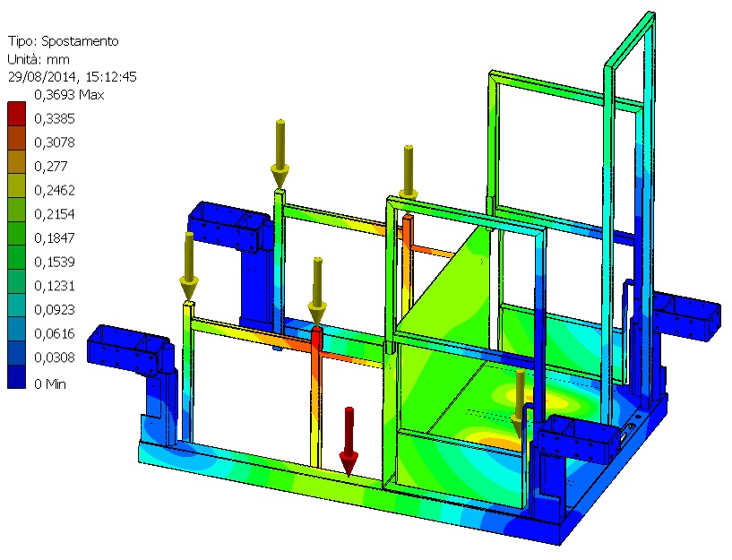Pick the "0,0308" legend value
Image resolution: width=732 pixels, height=560 pixels.
click(55, 358)
